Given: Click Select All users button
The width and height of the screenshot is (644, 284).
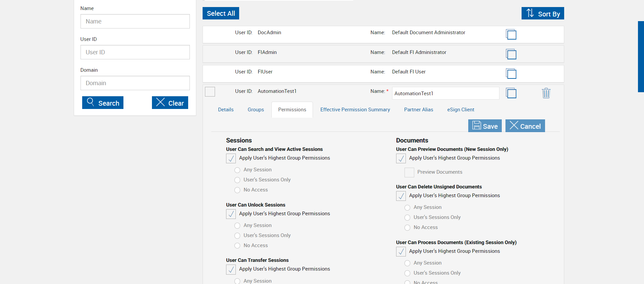Looking at the screenshot, I should pos(221,13).
